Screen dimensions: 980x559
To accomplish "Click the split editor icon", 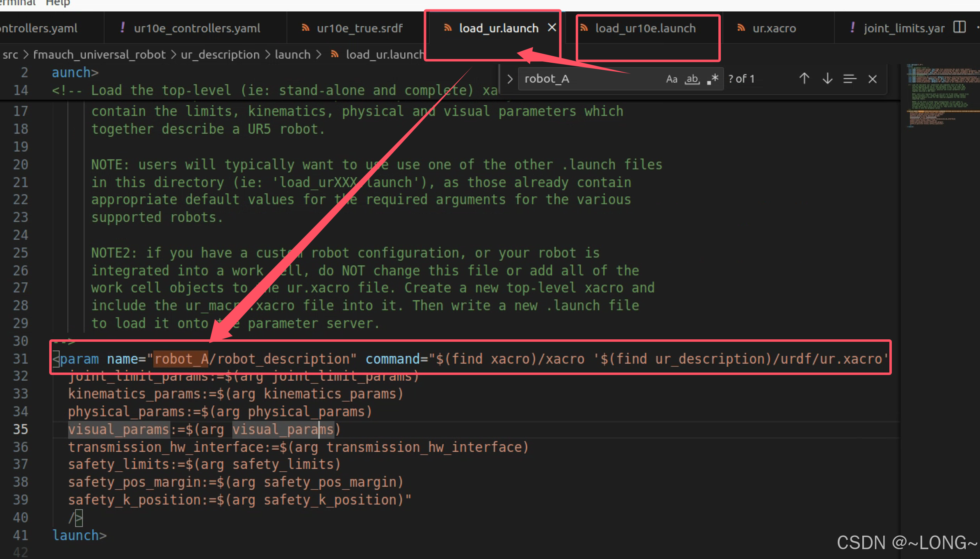I will click(959, 27).
